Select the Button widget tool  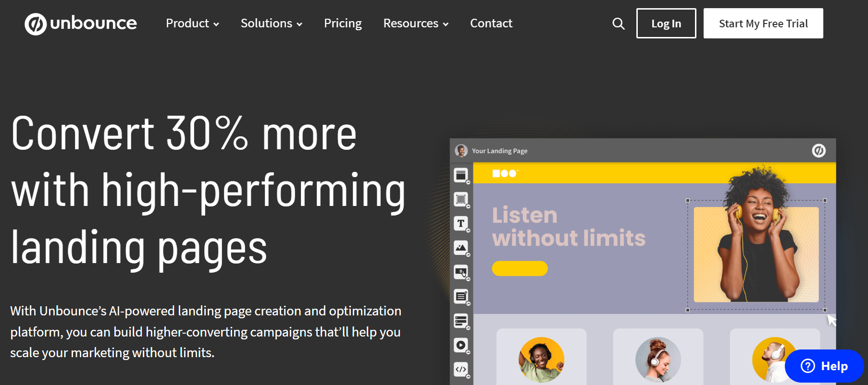point(461,272)
